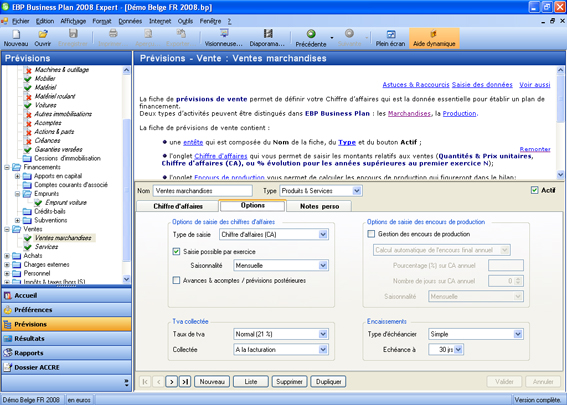Open Saisonnalité Mensuelle dropdown
Viewport: 567px width, 405px height.
323,265
